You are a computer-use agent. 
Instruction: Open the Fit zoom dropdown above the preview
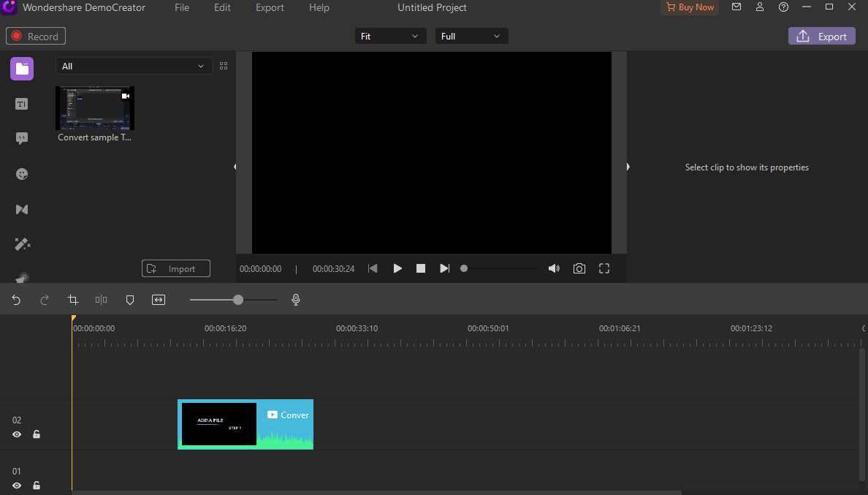tap(390, 35)
